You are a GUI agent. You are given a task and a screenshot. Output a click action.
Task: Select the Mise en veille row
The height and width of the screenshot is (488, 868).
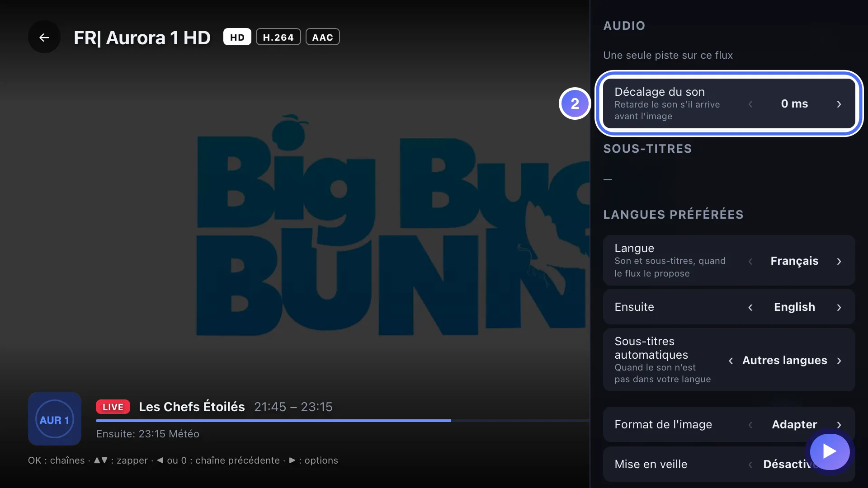pos(729,464)
